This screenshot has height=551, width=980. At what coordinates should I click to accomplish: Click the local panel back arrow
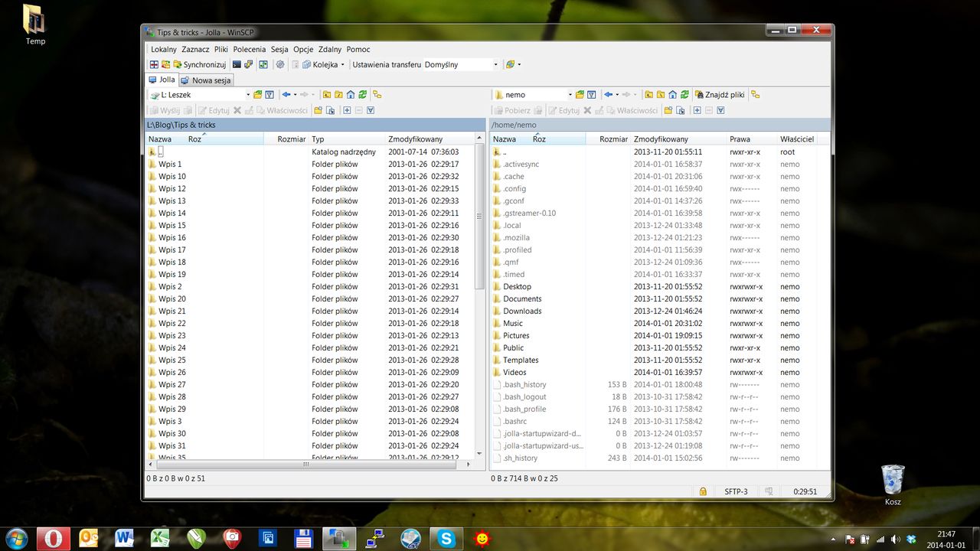(x=286, y=95)
